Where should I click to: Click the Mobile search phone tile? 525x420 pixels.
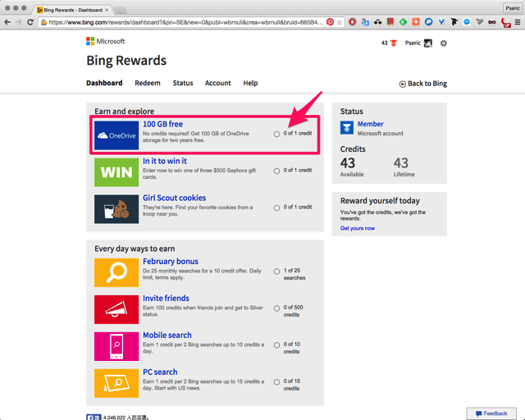click(x=116, y=346)
